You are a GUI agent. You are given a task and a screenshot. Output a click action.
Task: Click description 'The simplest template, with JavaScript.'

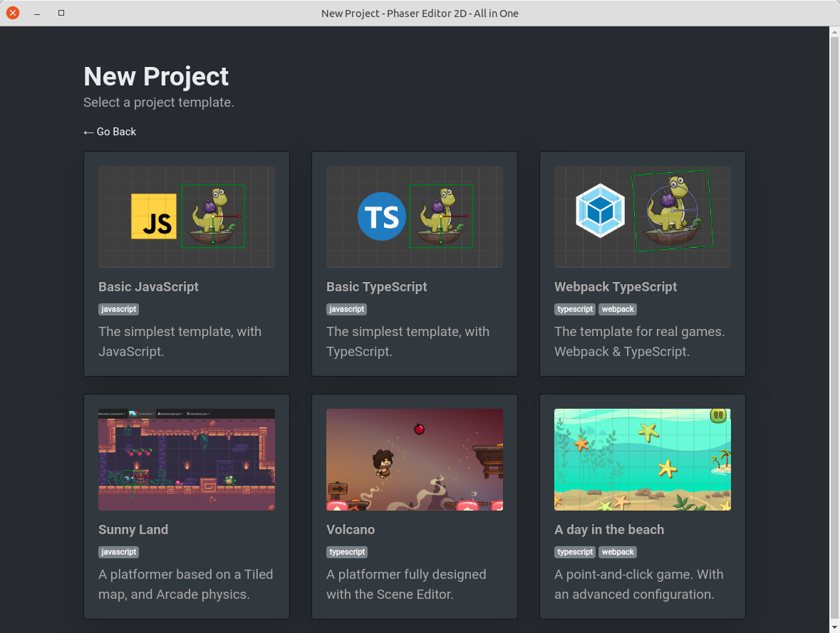click(x=180, y=342)
